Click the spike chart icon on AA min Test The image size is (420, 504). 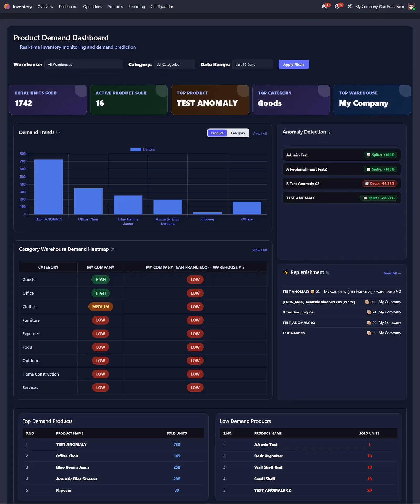point(369,155)
